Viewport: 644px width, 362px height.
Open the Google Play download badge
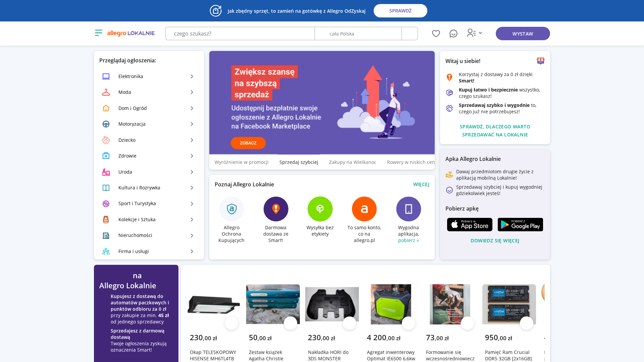[x=520, y=225]
